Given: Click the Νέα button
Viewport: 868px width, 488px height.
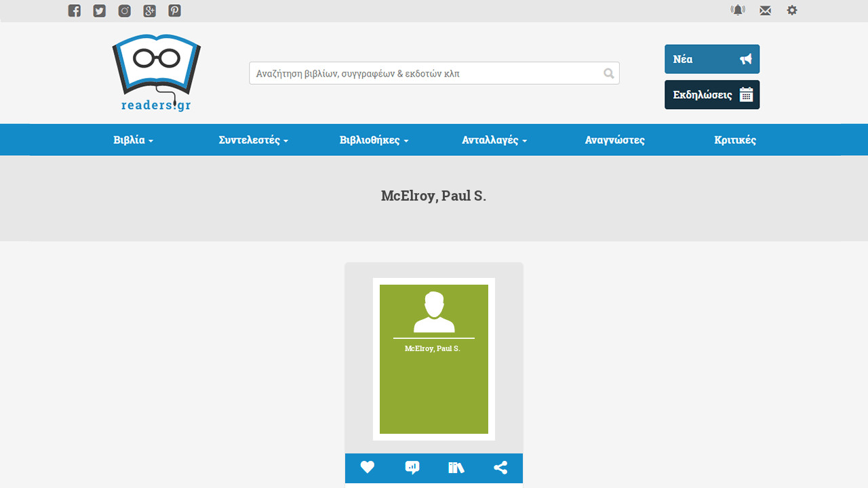Looking at the screenshot, I should pyautogui.click(x=712, y=59).
